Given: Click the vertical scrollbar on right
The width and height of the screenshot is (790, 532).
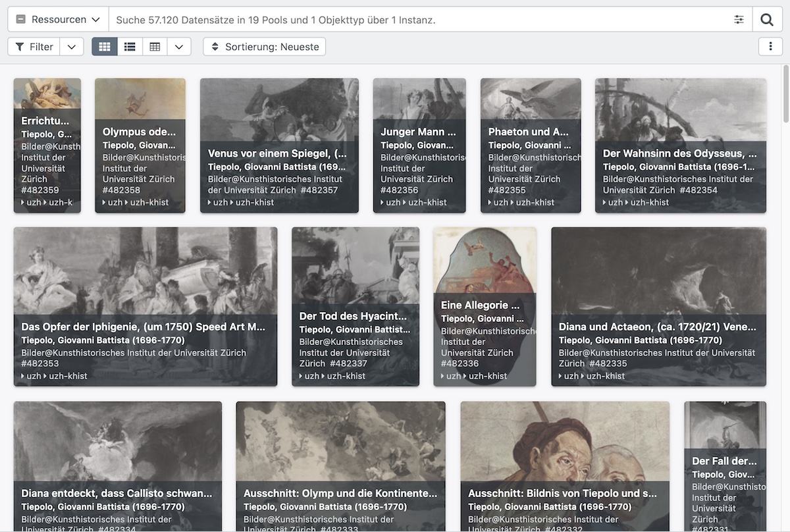Looking at the screenshot, I should [x=785, y=93].
